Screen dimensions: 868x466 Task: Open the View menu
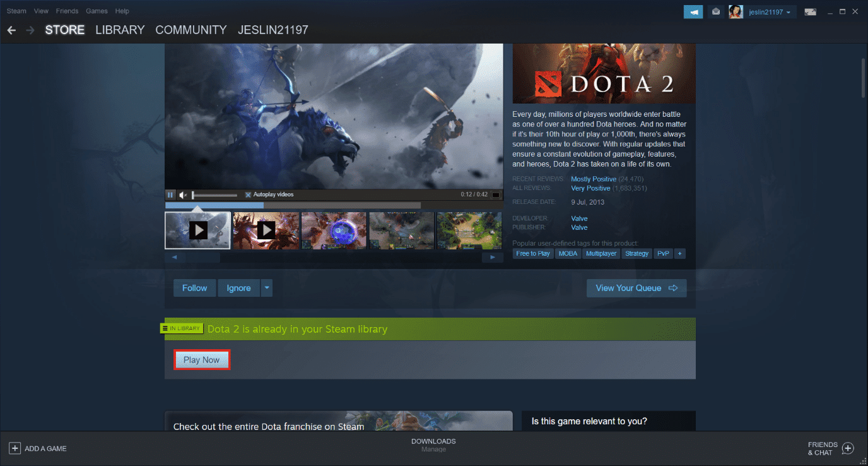[x=41, y=11]
